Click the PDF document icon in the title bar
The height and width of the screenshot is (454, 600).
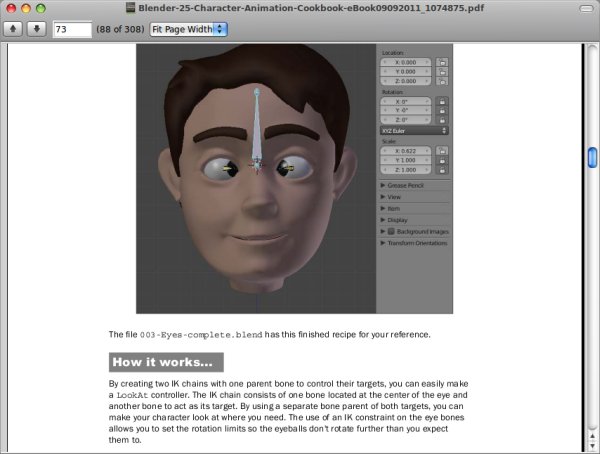(x=130, y=8)
